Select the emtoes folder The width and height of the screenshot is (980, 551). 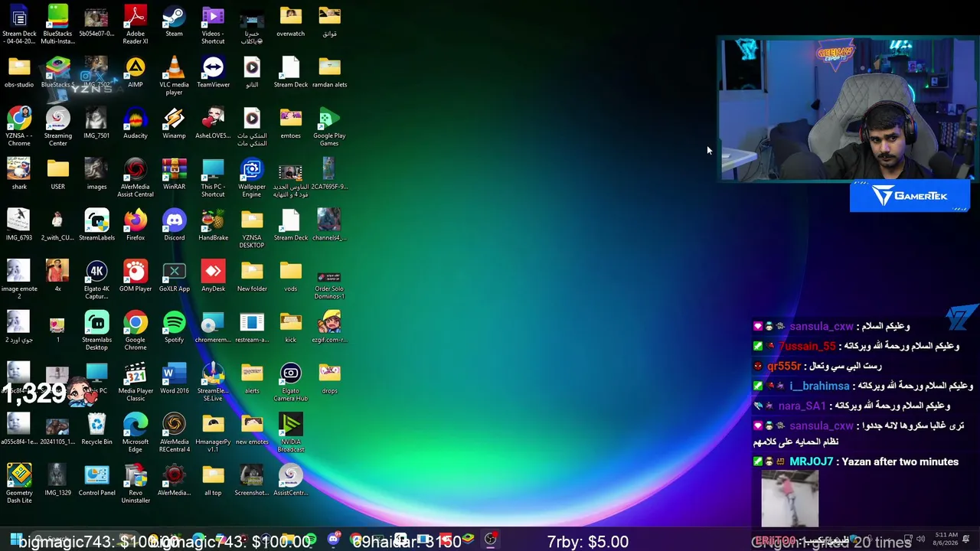pos(291,123)
